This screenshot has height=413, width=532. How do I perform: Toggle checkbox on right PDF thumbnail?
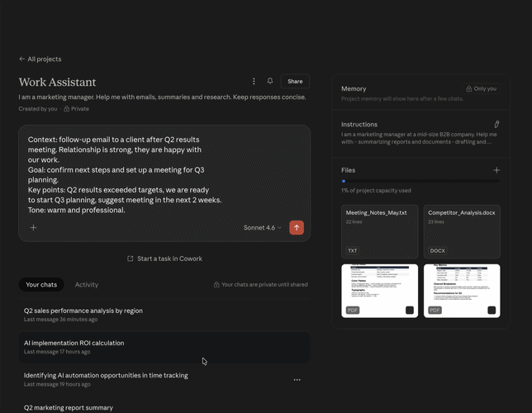pos(492,311)
